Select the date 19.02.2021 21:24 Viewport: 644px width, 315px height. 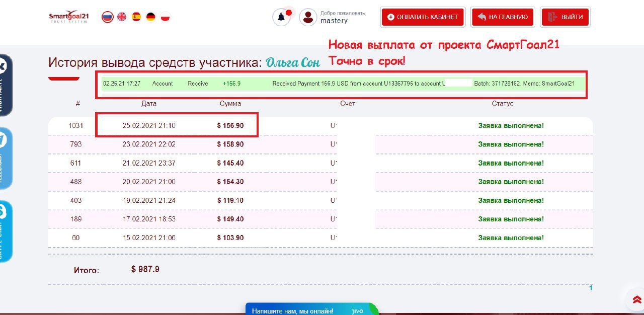point(149,200)
